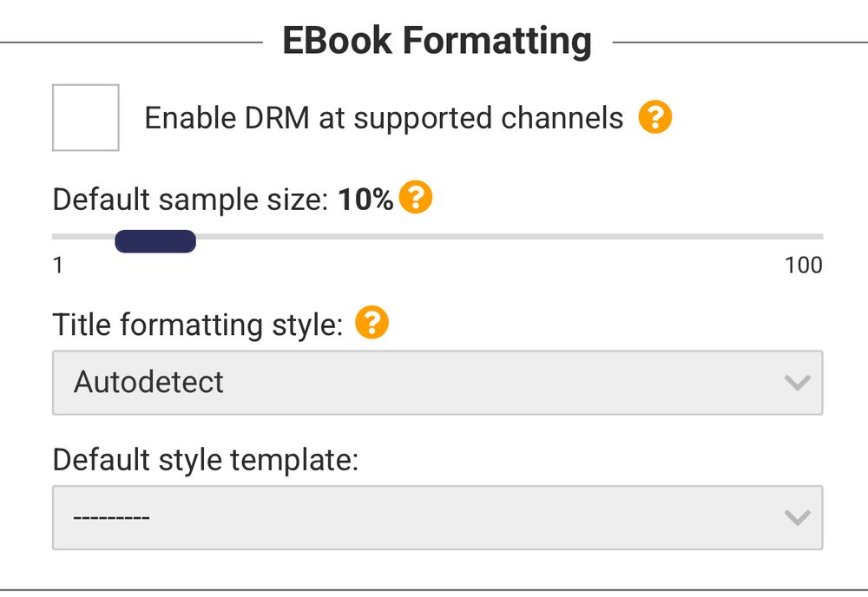Click the 'Default sample size' label text
Image resolution: width=868 pixels, height=597 pixels.
189,200
